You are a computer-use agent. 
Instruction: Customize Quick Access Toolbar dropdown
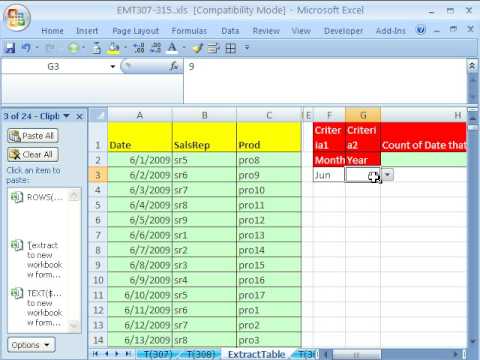(x=247, y=47)
